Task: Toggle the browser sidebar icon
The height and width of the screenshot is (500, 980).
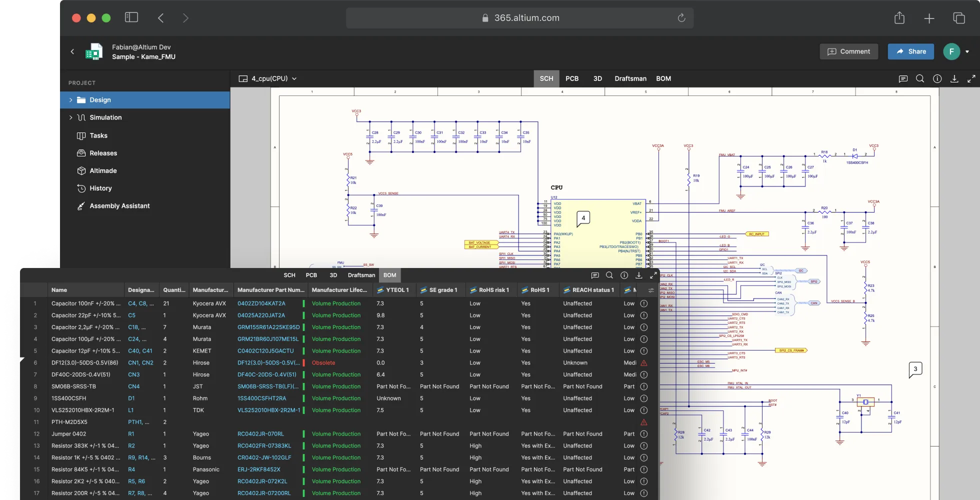Action: (131, 18)
